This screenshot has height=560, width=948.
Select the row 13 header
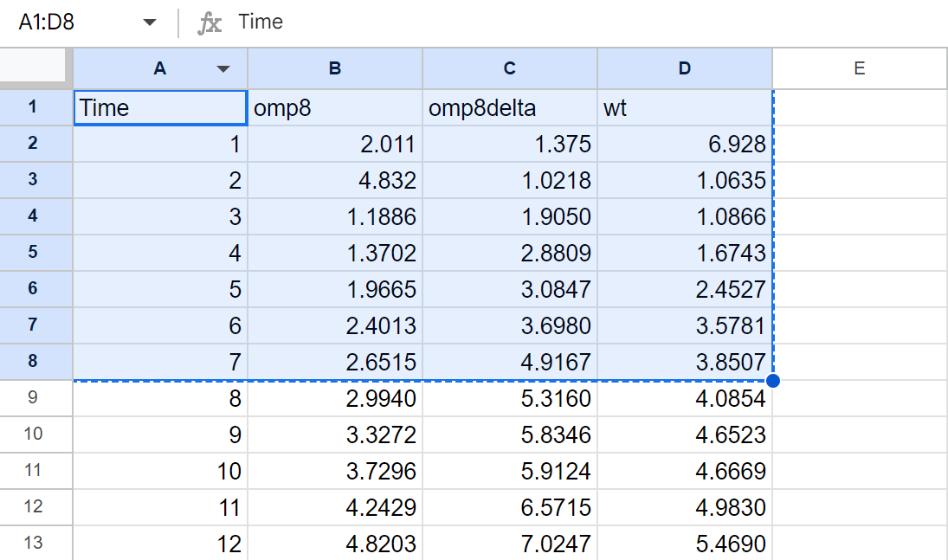(x=33, y=544)
